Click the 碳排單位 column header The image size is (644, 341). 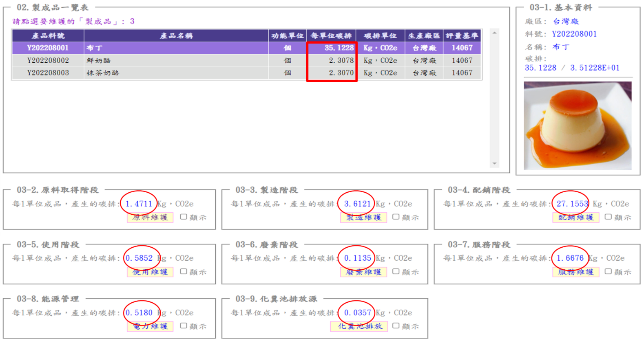point(381,36)
